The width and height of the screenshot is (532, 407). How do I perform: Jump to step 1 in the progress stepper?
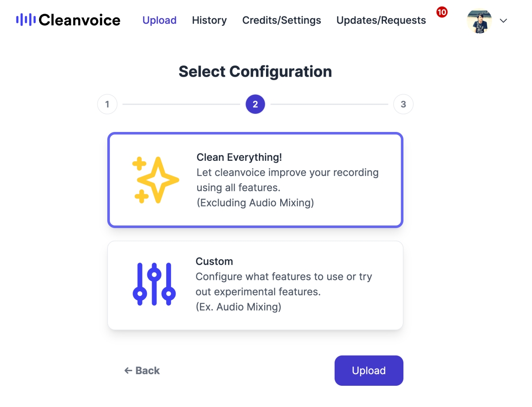[x=107, y=105]
